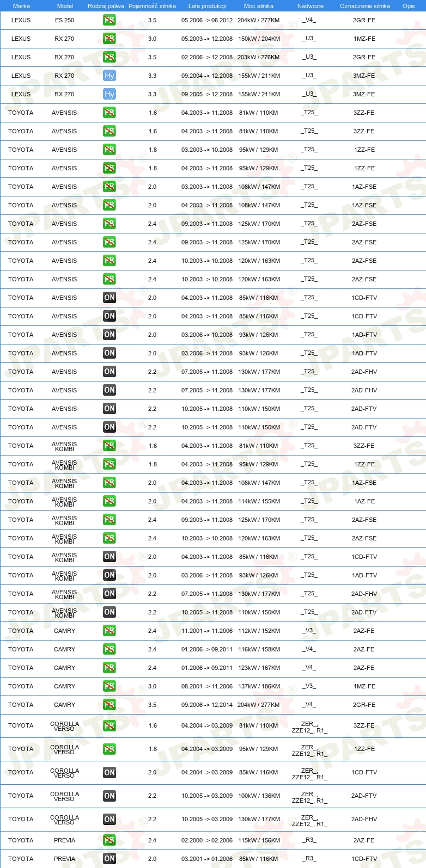Viewport: 426px width, 868px height.
Task: Click diesel ON icon for Corolla Verso 2.0 1CD-FTV
Action: [109, 773]
